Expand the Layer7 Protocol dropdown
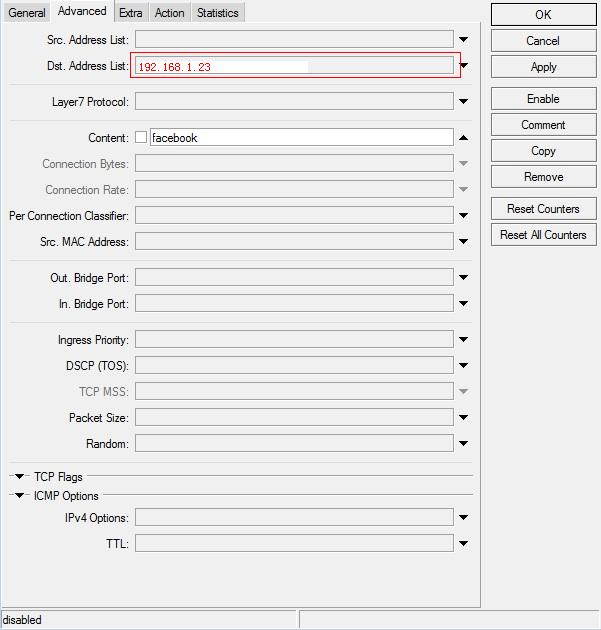 464,102
